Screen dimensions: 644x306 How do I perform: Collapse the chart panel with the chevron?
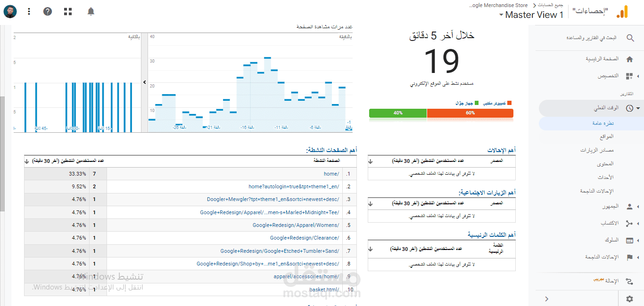[x=144, y=82]
